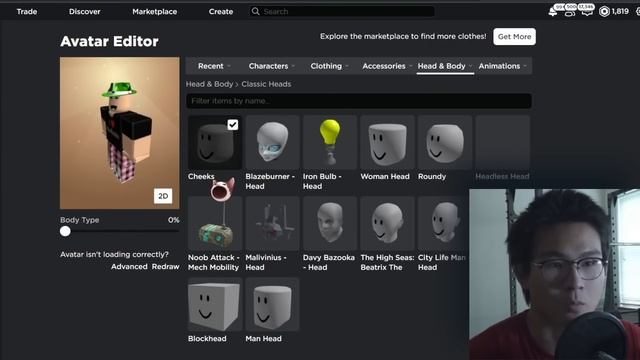Expand the Recent dropdown tab
This screenshot has height=360, width=640.
214,66
